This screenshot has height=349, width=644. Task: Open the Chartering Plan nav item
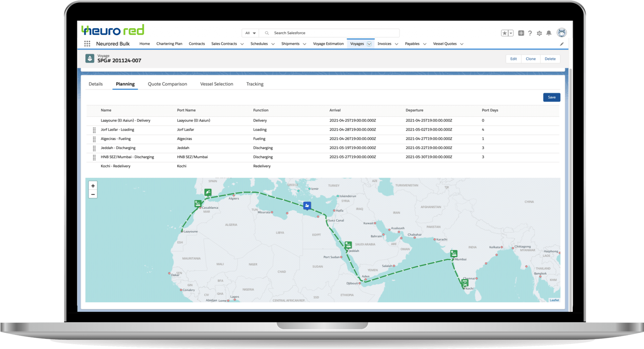point(169,44)
